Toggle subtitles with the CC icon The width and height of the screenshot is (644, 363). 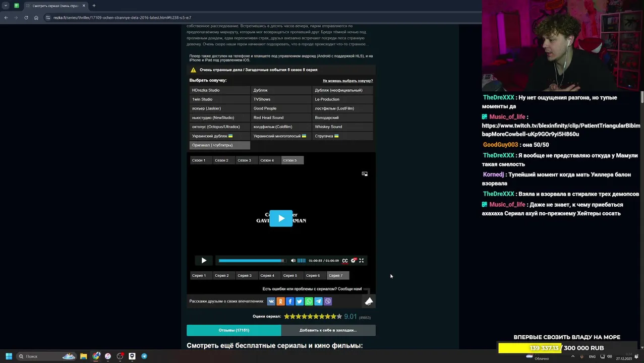[345, 261]
